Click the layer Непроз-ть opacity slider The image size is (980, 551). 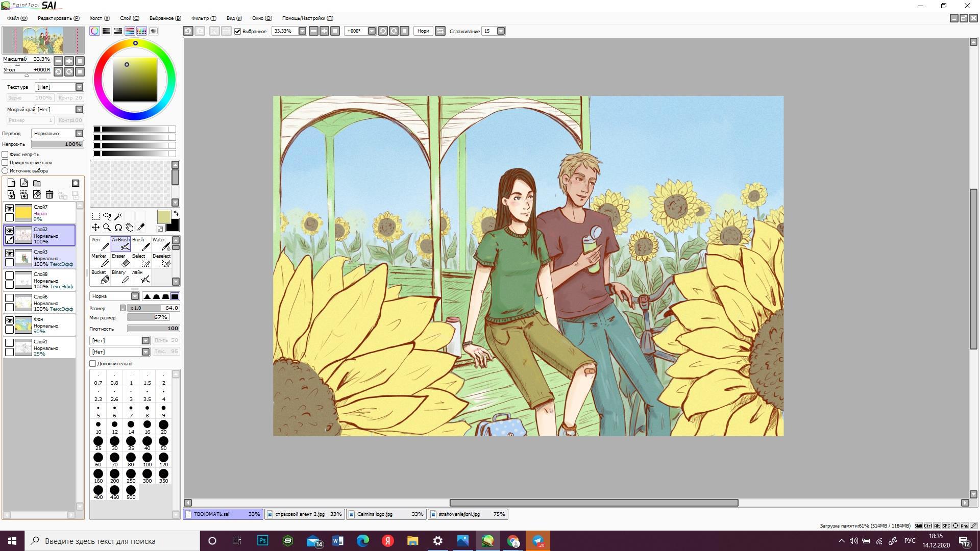(x=57, y=144)
